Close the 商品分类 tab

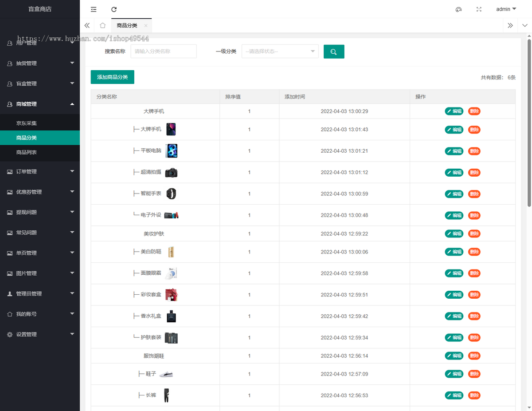coord(145,26)
